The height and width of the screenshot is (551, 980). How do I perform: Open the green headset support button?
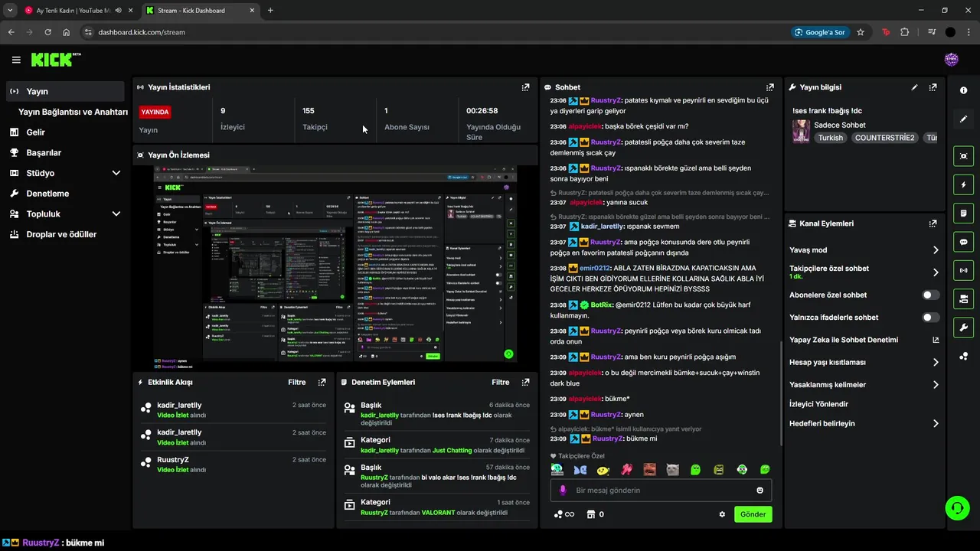coord(956,507)
